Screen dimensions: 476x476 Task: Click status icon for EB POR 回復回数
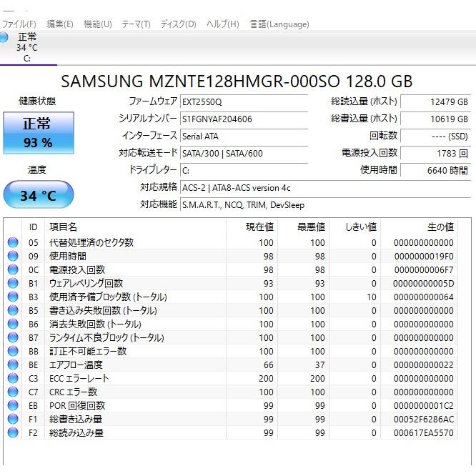[13, 405]
